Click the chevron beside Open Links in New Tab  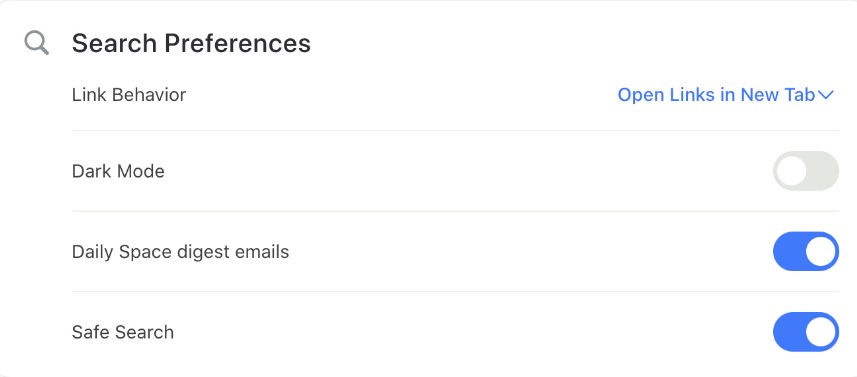click(x=826, y=96)
